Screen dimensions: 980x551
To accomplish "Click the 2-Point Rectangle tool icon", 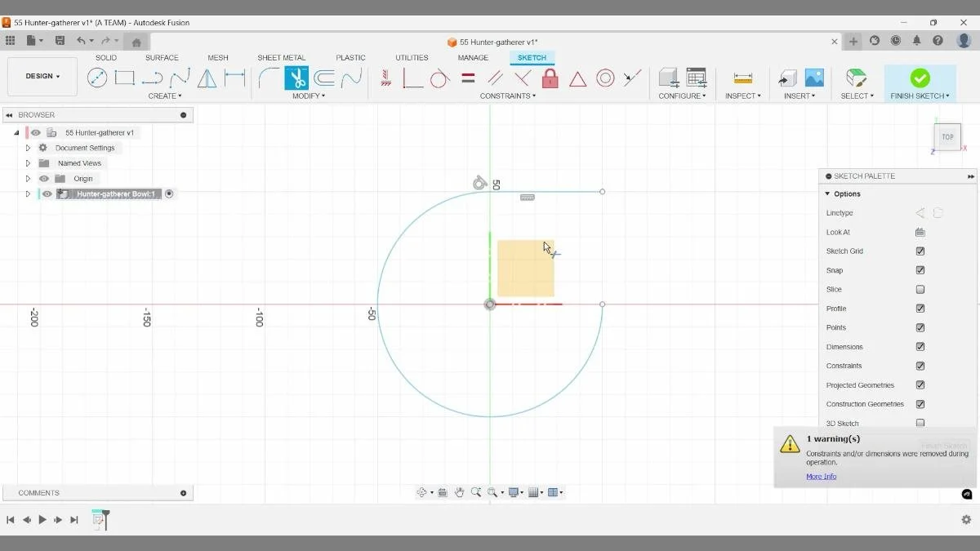I will click(x=124, y=78).
